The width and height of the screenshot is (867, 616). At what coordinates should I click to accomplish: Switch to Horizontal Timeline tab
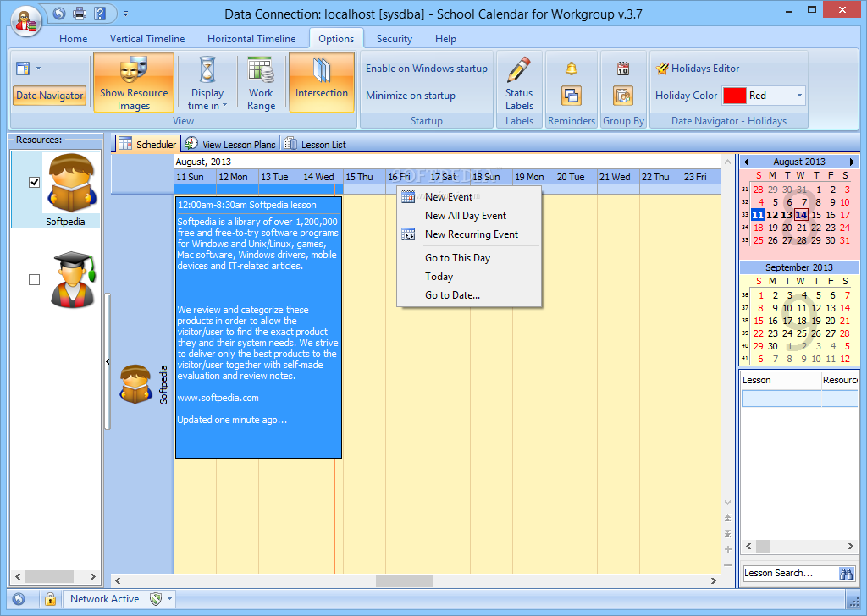pos(251,39)
